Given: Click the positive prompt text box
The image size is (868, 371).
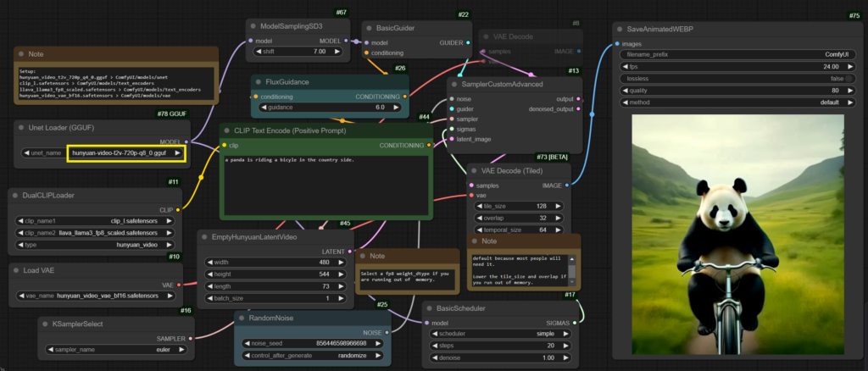Looking at the screenshot, I should tap(325, 185).
